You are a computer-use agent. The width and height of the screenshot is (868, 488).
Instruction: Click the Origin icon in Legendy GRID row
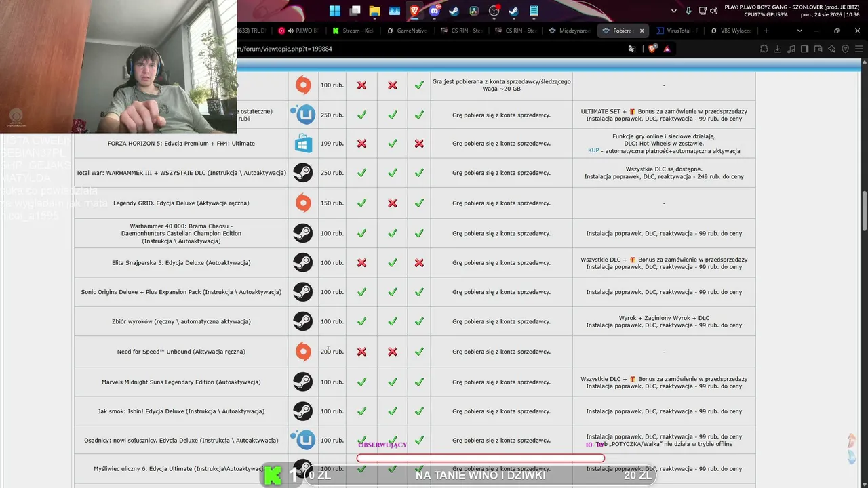303,203
